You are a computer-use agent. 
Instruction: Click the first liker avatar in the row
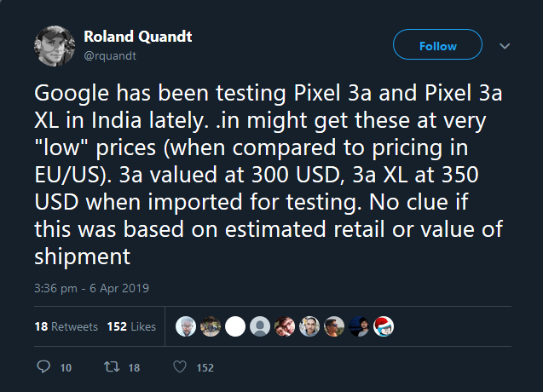tap(186, 326)
